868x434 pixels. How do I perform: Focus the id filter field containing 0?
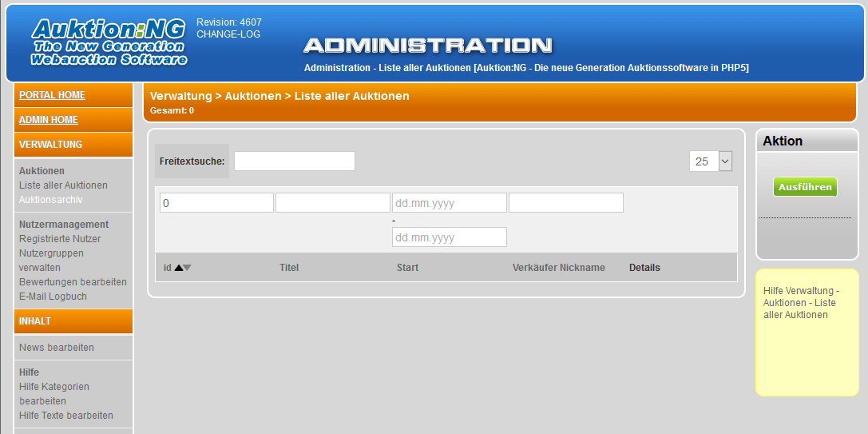point(216,203)
